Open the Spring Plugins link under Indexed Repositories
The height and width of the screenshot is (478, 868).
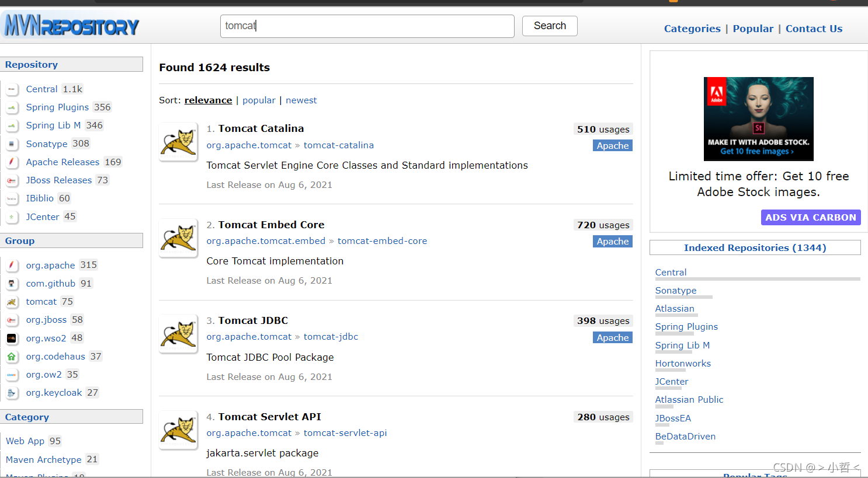point(686,327)
